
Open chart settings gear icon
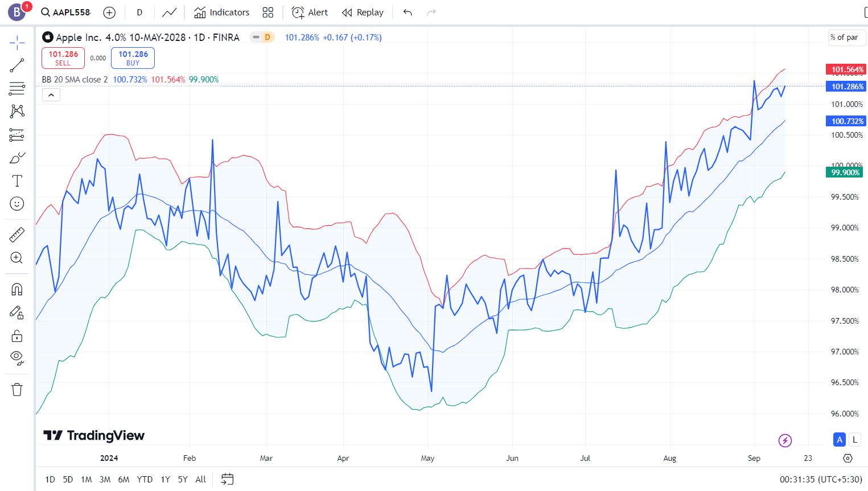coord(848,458)
